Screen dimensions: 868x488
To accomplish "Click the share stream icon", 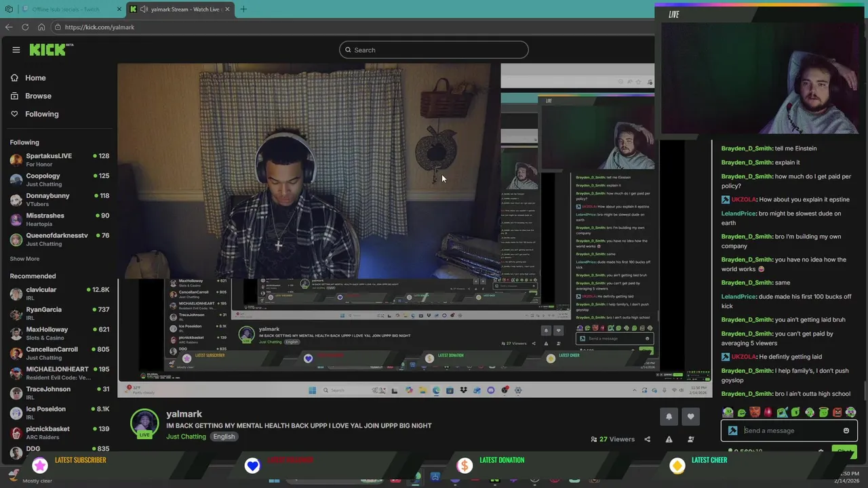I will [647, 439].
